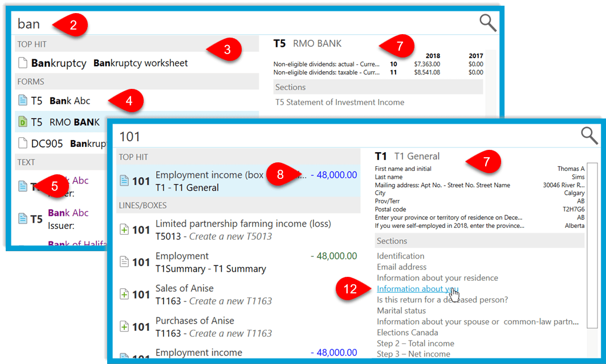Select the Purchases of Anise result
The width and height of the screenshot is (606, 364).
point(238,327)
